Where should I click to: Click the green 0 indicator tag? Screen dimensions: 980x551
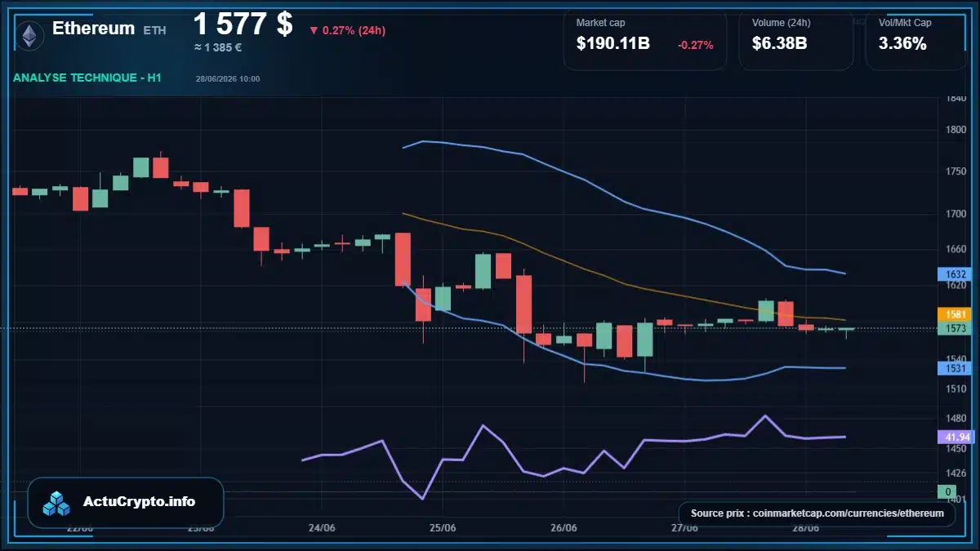pos(947,491)
